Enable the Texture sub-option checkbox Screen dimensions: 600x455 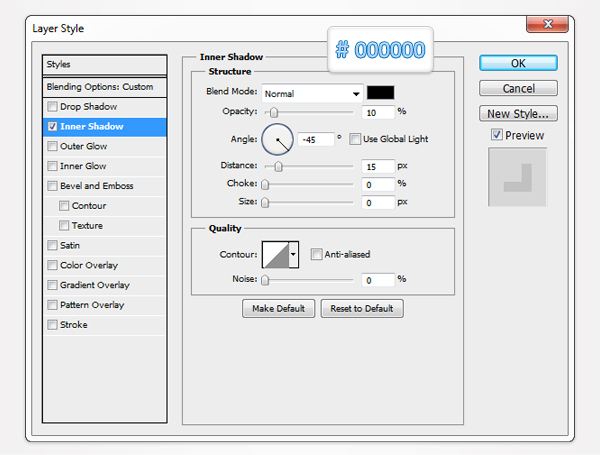click(64, 225)
